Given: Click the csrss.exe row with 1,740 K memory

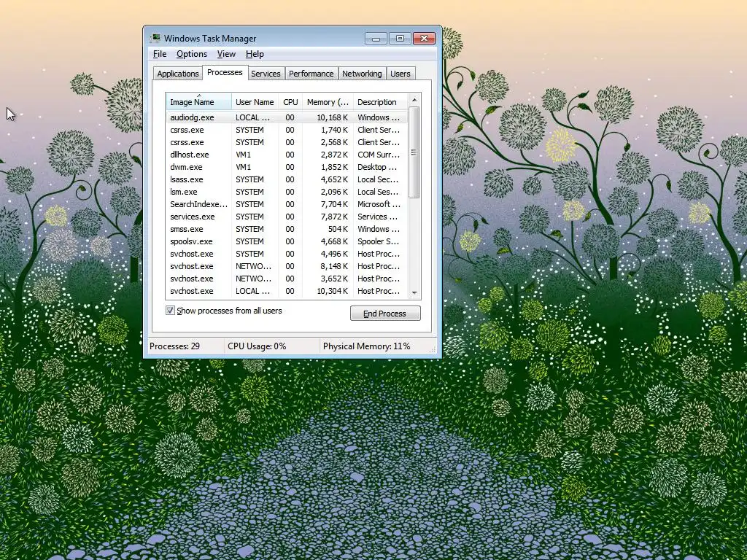Looking at the screenshot, I should coord(287,130).
